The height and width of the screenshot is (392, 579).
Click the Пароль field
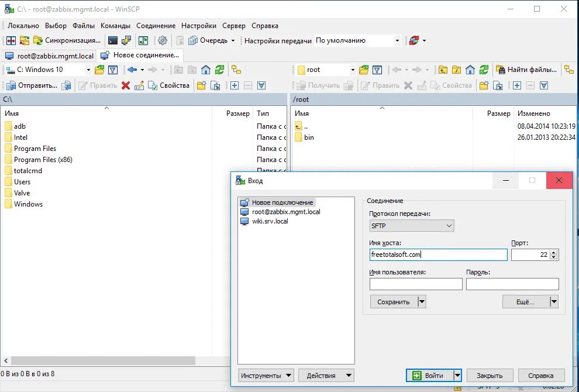coord(512,284)
